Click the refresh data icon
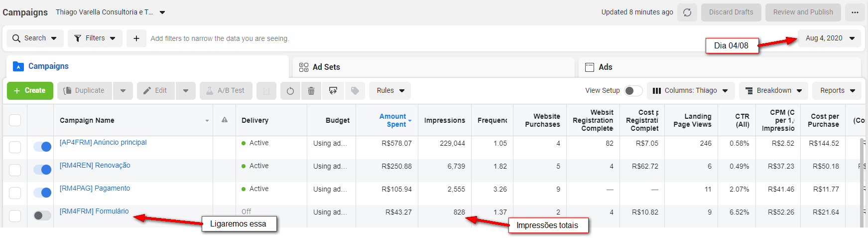The width and height of the screenshot is (868, 238). pos(687,12)
